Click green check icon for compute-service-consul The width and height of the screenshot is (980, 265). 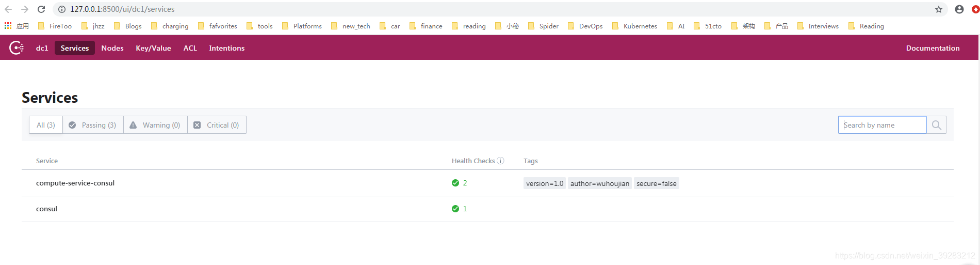point(455,183)
